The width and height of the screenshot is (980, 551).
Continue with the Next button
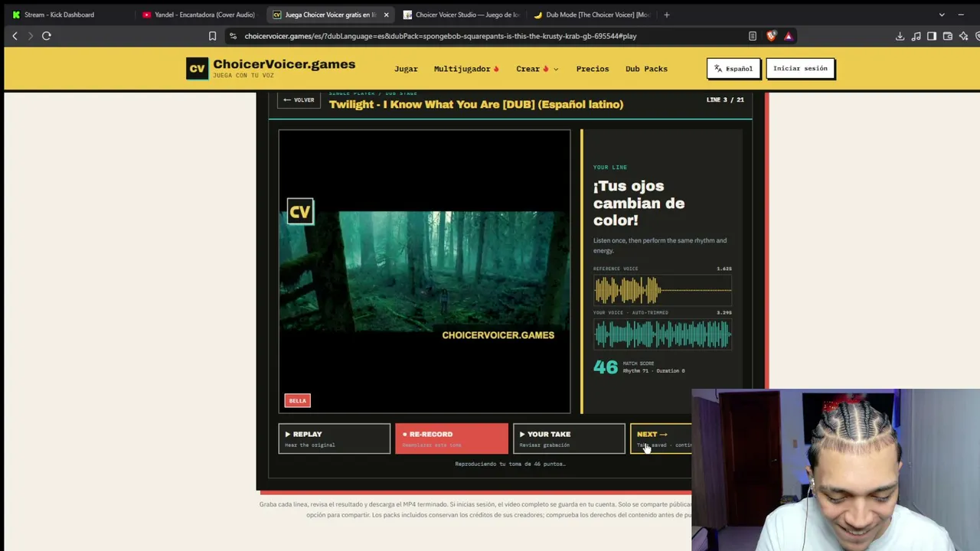661,439
